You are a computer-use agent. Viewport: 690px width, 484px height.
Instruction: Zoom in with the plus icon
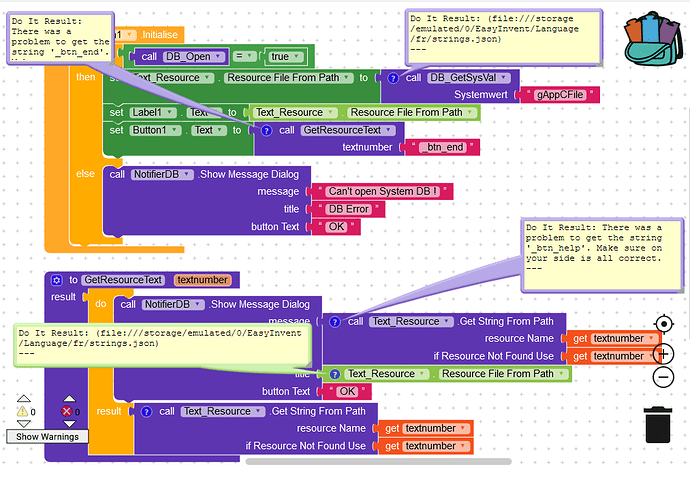[664, 354]
